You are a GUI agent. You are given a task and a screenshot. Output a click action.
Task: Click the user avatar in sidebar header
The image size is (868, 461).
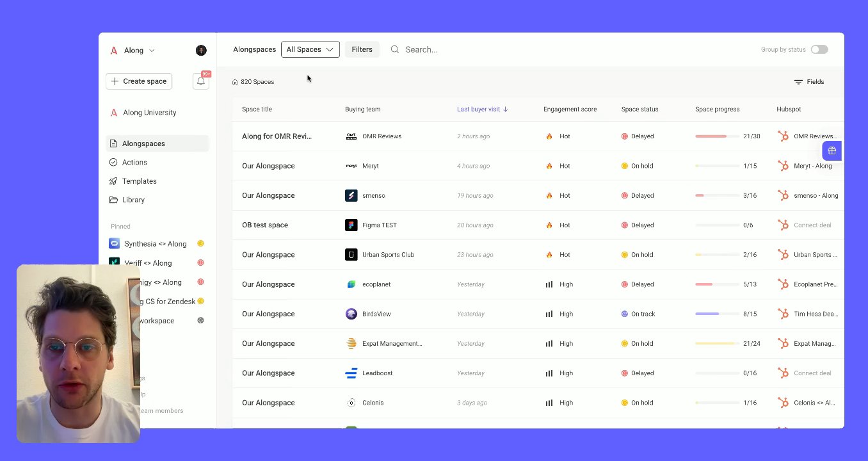(x=201, y=50)
